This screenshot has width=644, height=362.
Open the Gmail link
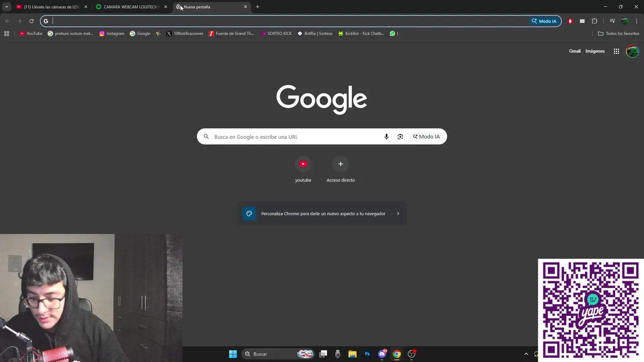click(575, 51)
